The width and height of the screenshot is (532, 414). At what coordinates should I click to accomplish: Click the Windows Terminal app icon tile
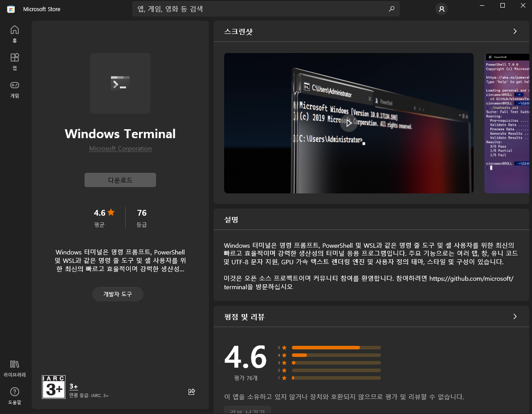pos(120,83)
